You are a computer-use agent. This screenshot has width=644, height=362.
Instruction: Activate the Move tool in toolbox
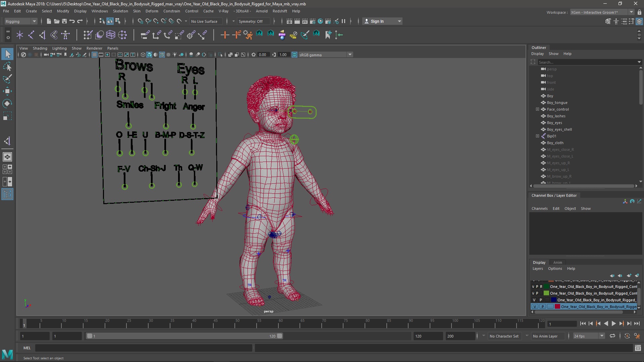tap(7, 91)
